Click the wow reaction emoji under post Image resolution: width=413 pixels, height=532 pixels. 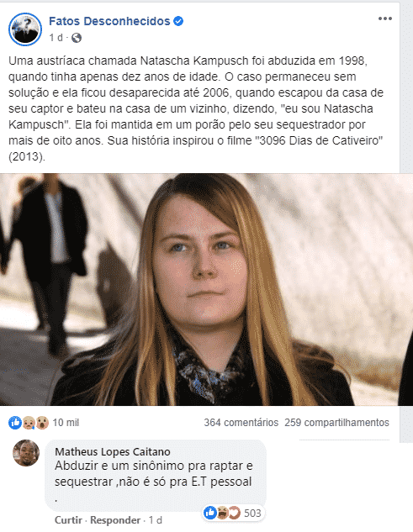pyautogui.click(x=42, y=423)
